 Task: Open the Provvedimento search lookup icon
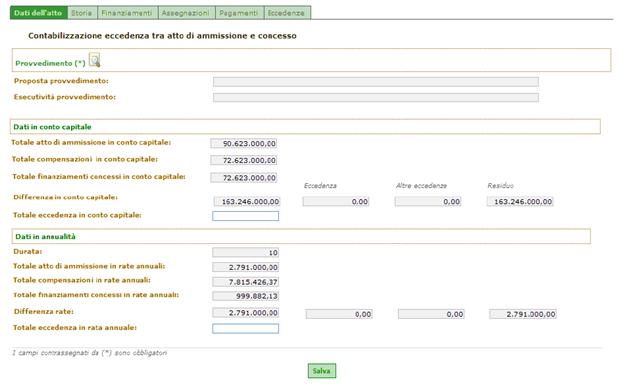(x=94, y=60)
